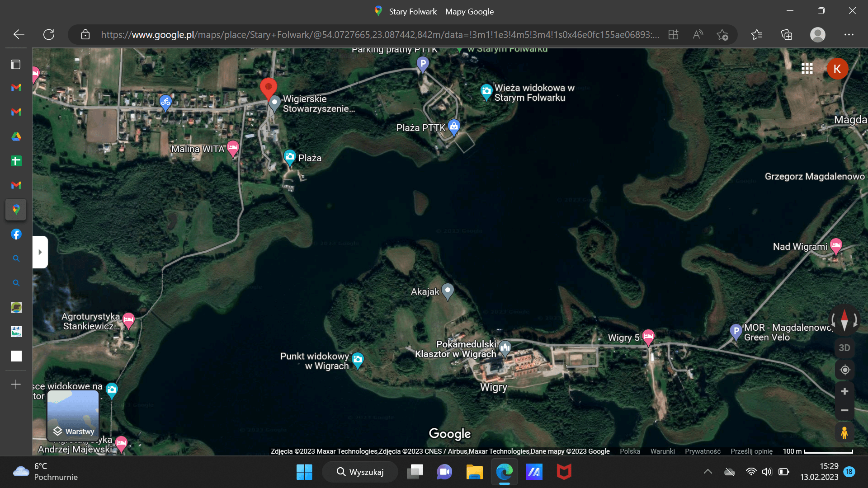Show your location with target icon
This screenshot has width=868, height=488.
point(844,370)
